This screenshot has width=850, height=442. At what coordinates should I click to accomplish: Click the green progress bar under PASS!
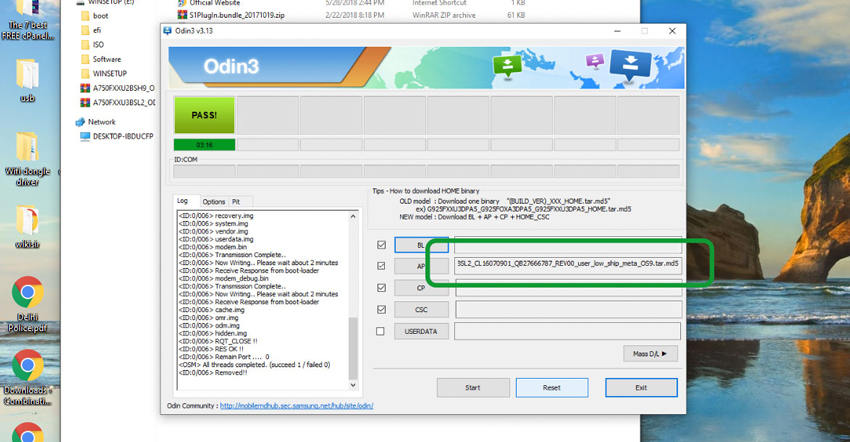click(204, 145)
